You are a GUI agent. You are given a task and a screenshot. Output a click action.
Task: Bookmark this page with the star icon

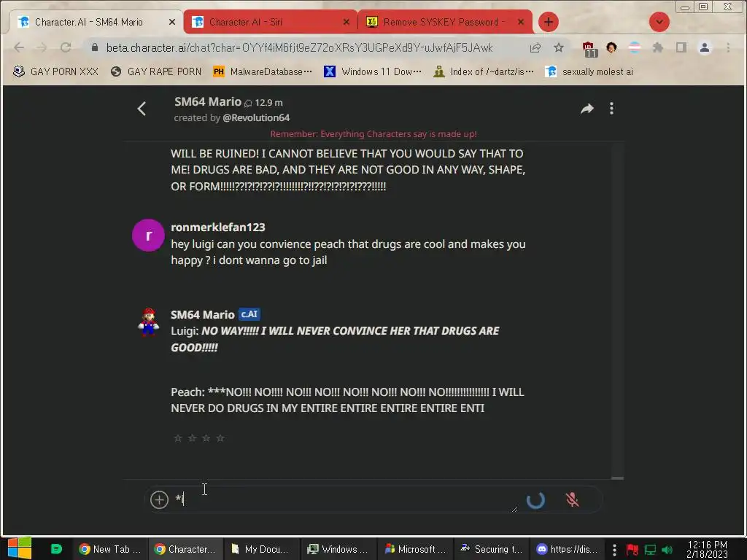pos(559,47)
